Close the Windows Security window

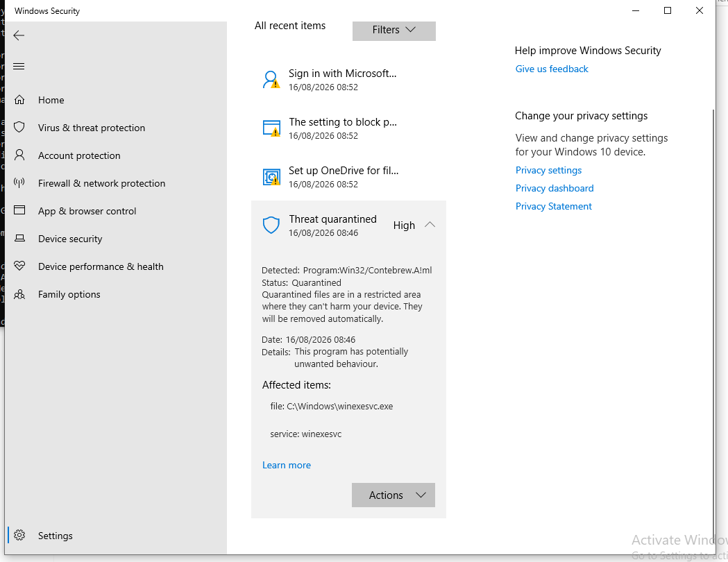click(x=700, y=10)
